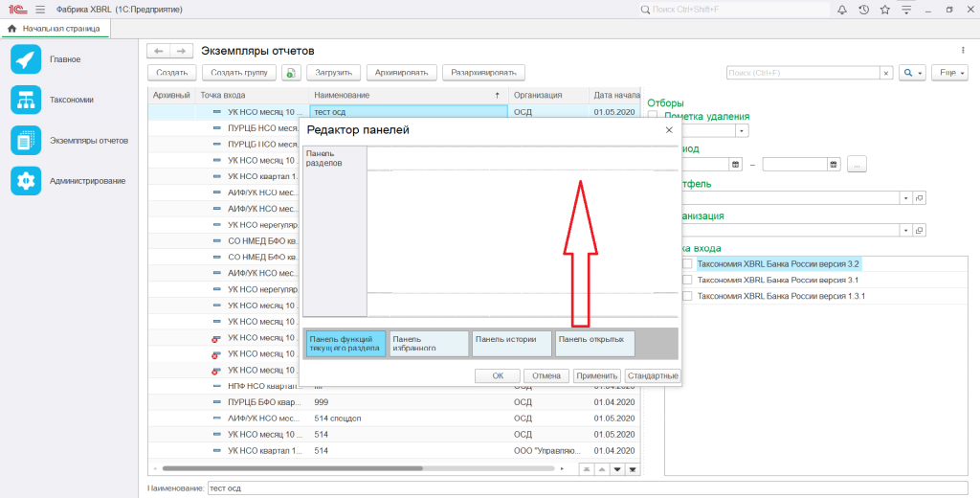Open start date calendar picker
980x498 pixels.
coord(736,165)
